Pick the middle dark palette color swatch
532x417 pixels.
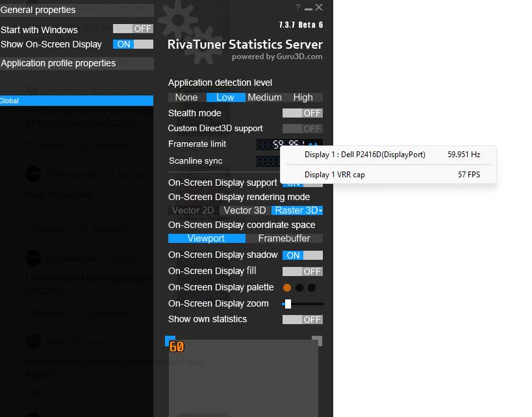pos(299,288)
